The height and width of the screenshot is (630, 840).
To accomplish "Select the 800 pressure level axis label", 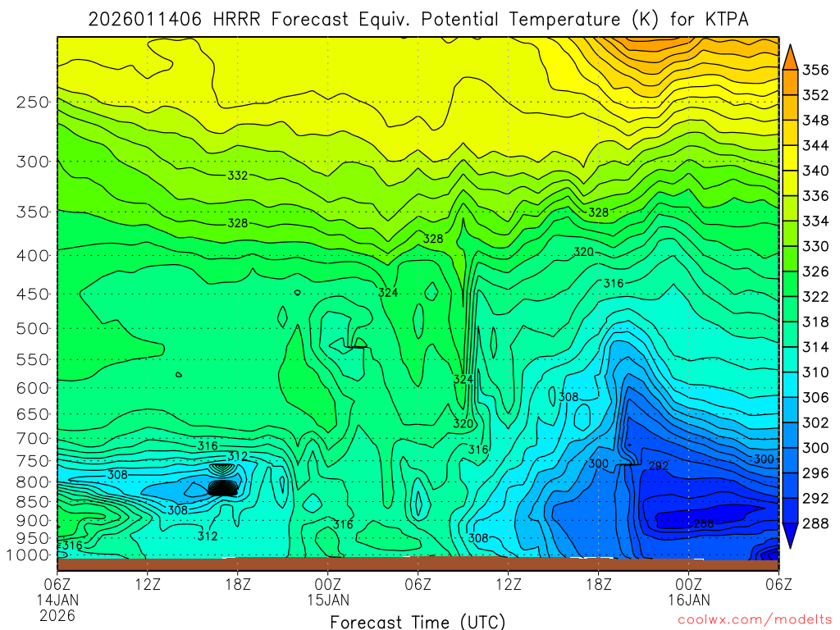I will tap(33, 482).
